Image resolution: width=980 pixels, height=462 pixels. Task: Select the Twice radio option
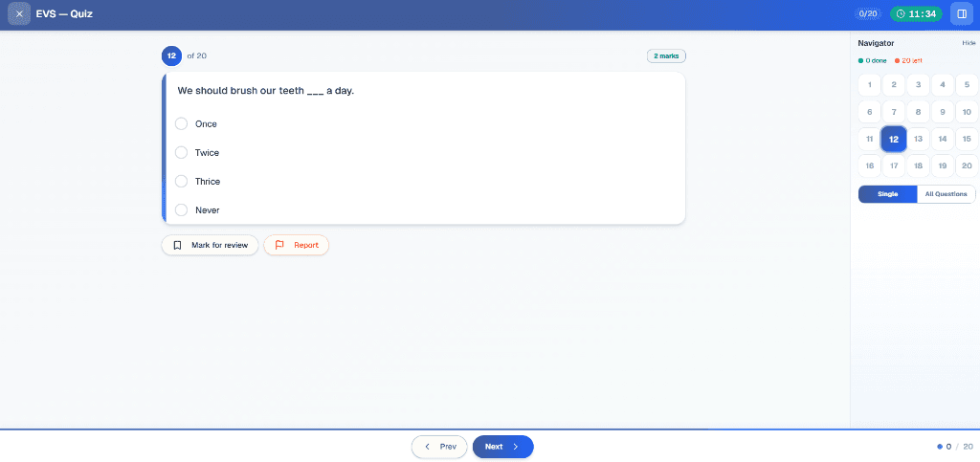point(181,152)
